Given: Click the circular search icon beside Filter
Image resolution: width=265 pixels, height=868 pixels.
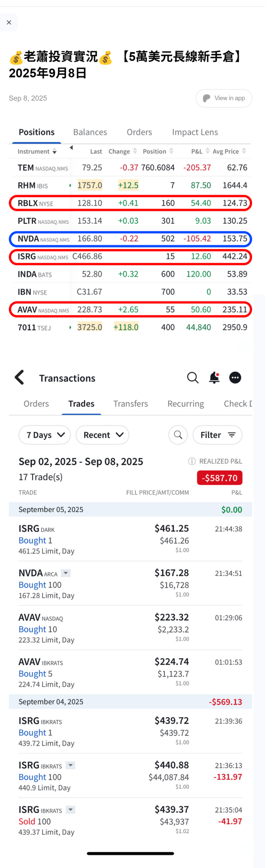Looking at the screenshot, I should tap(178, 435).
